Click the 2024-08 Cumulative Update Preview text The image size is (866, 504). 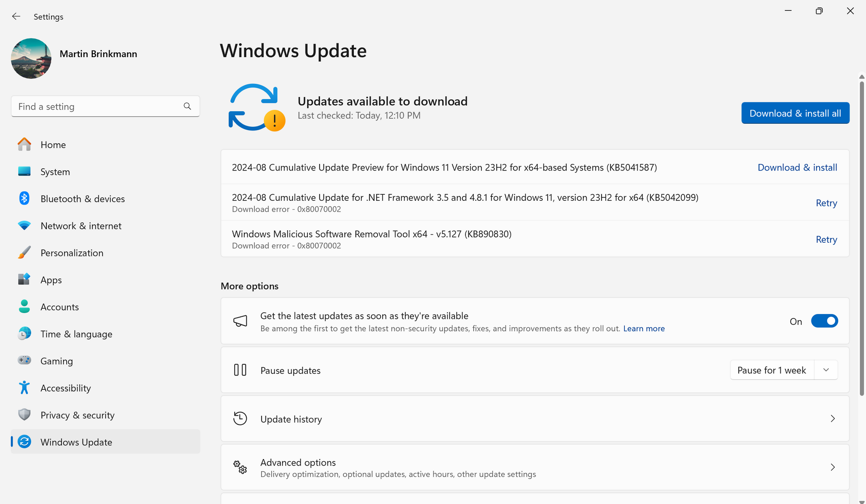[x=444, y=167]
